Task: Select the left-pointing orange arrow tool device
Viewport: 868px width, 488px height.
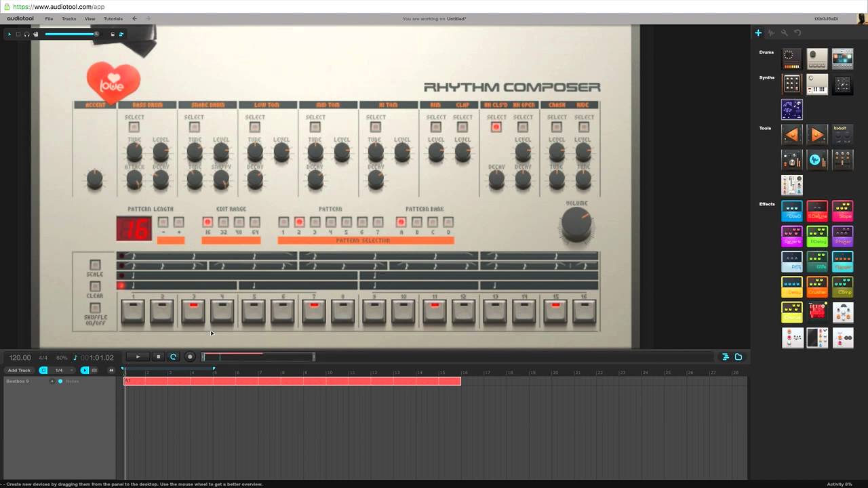Action: 791,134
